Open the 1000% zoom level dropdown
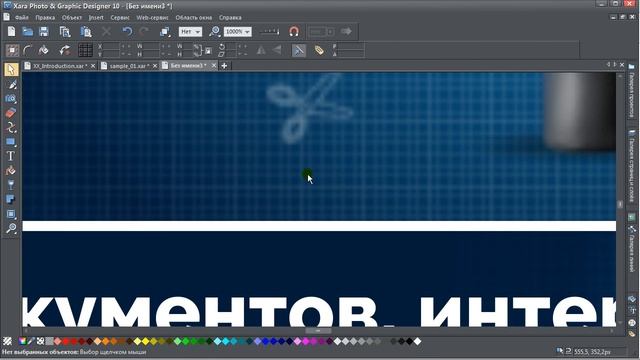This screenshot has height=360, width=640. tap(238, 31)
